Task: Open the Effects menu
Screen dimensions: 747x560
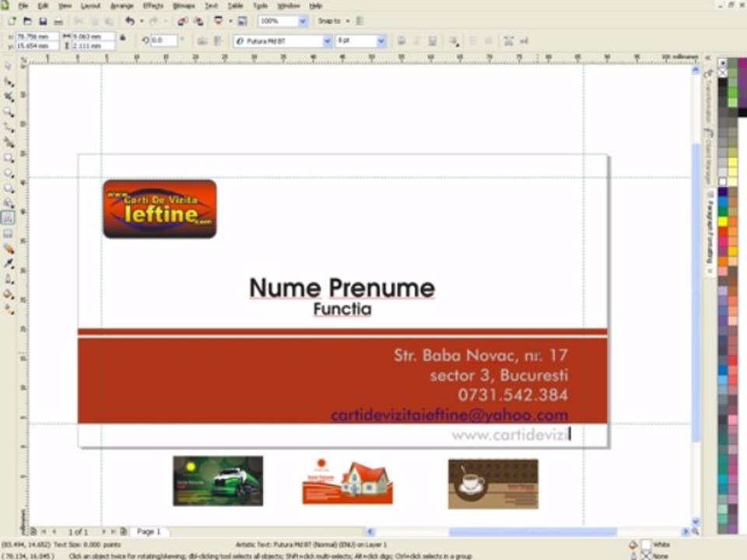Action: coord(153,5)
